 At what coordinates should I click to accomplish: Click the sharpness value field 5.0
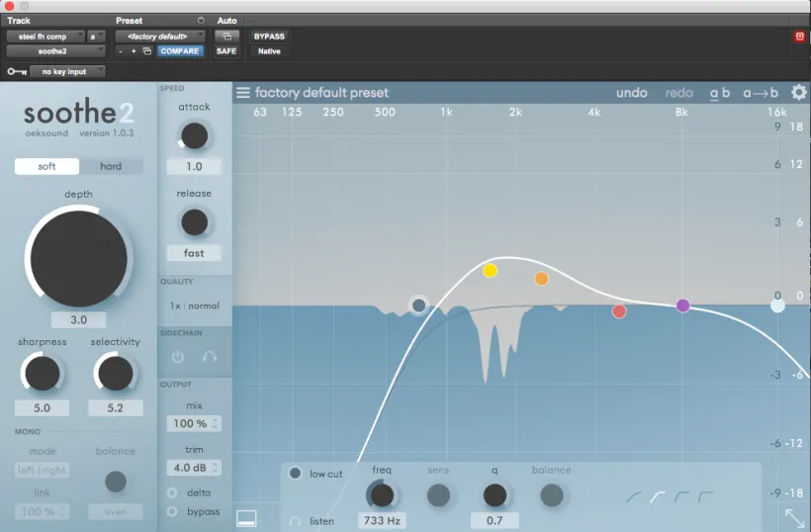click(42, 408)
